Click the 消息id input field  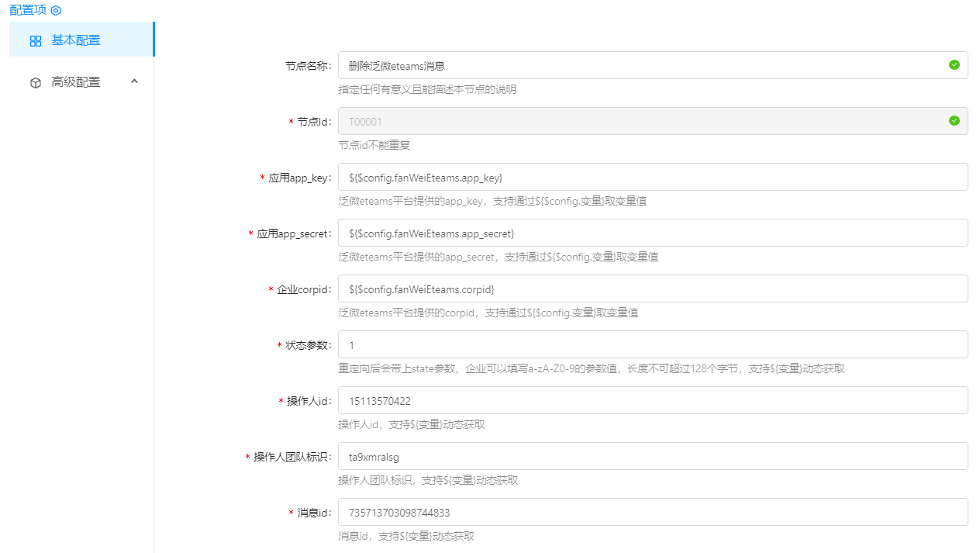[652, 513]
